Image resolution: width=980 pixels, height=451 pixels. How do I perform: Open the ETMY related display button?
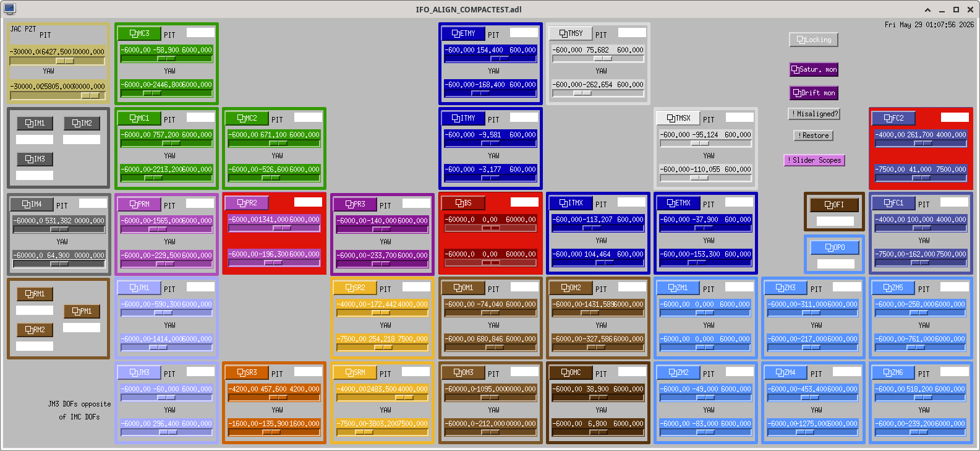[x=463, y=33]
